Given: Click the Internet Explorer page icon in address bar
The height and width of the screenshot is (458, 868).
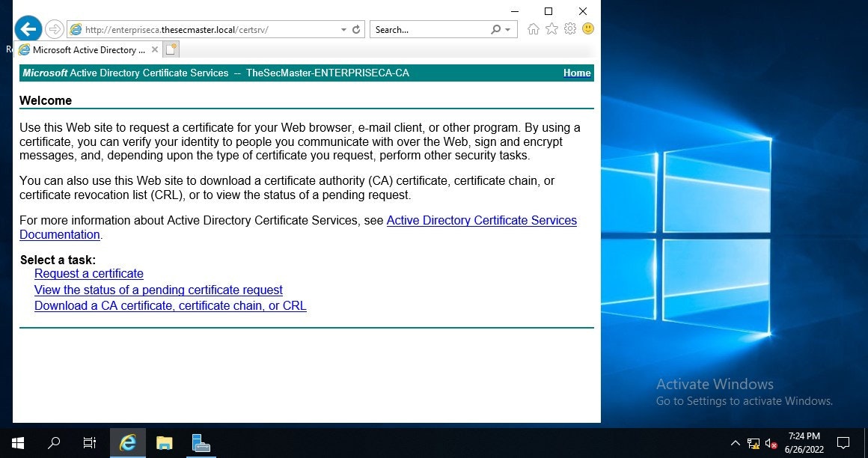Looking at the screenshot, I should point(76,30).
